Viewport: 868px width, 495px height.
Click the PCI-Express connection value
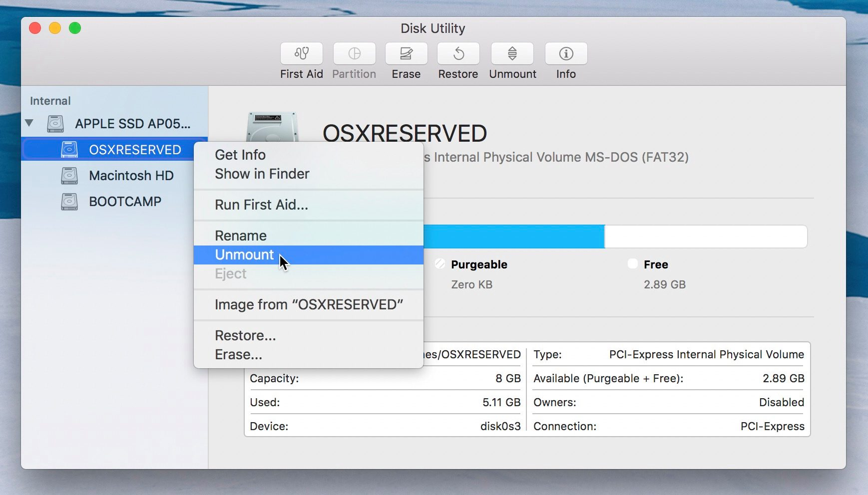pyautogui.click(x=773, y=426)
